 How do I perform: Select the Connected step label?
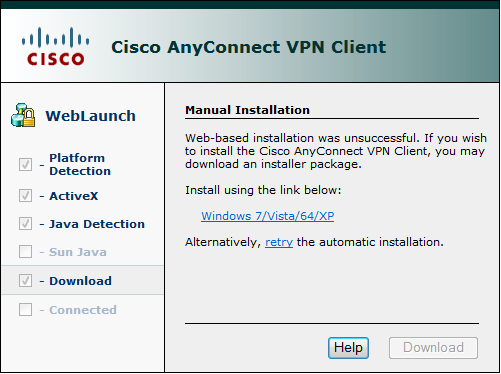83,310
